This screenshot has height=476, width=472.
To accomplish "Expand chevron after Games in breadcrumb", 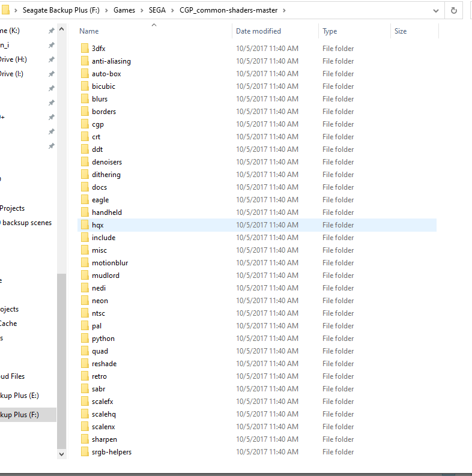I will 142,10.
